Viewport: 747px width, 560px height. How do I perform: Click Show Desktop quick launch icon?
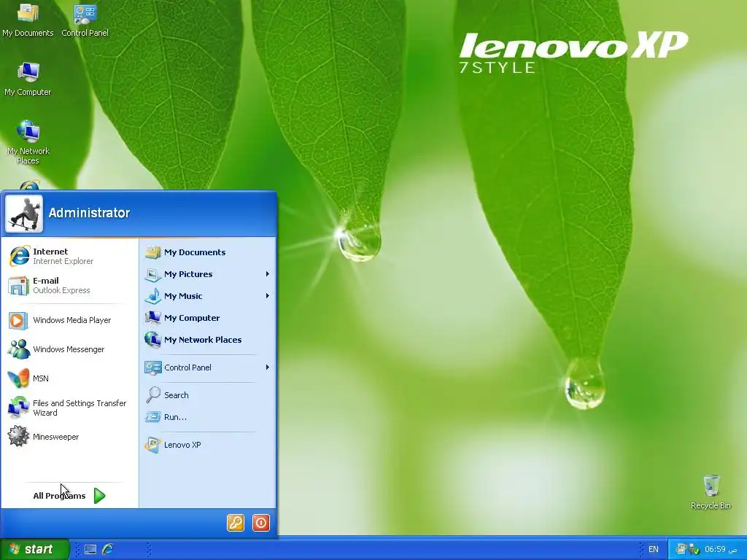click(90, 550)
